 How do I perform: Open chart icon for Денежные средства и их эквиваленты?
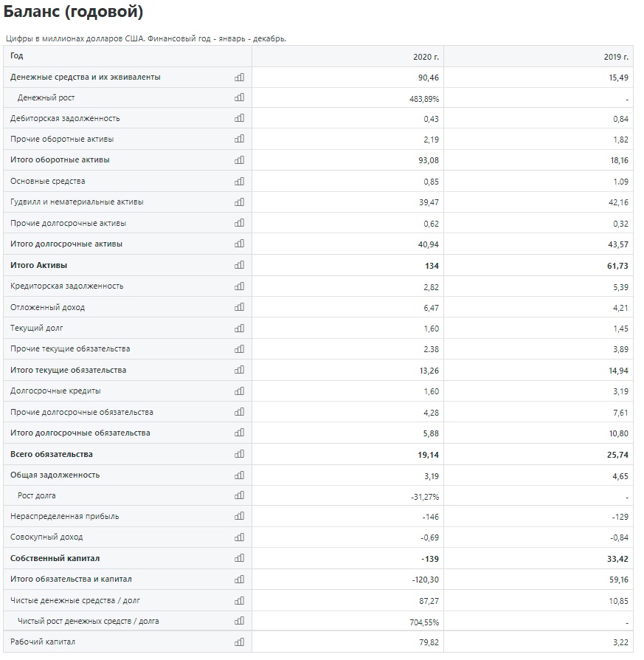[x=239, y=77]
